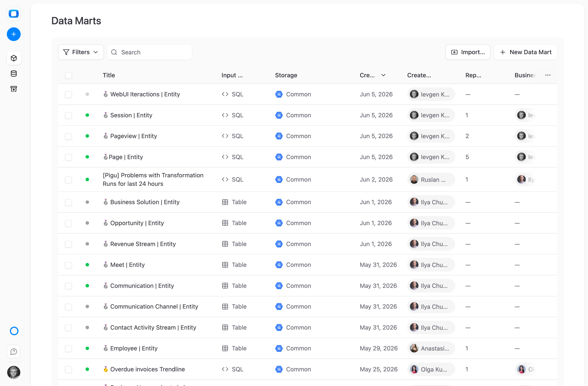Toggle sort on Created date column chevron
588x386 pixels.
pos(383,75)
